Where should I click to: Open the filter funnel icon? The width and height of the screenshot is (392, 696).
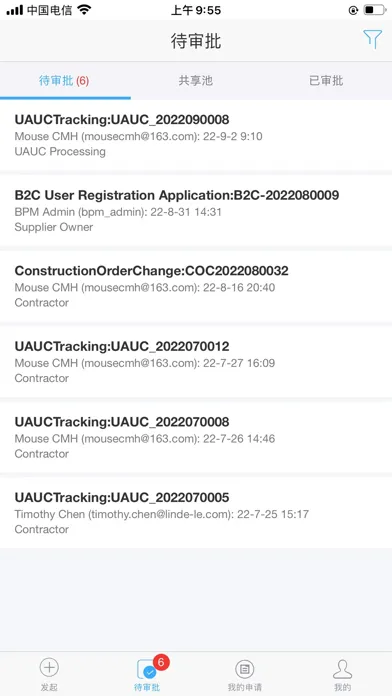point(372,40)
